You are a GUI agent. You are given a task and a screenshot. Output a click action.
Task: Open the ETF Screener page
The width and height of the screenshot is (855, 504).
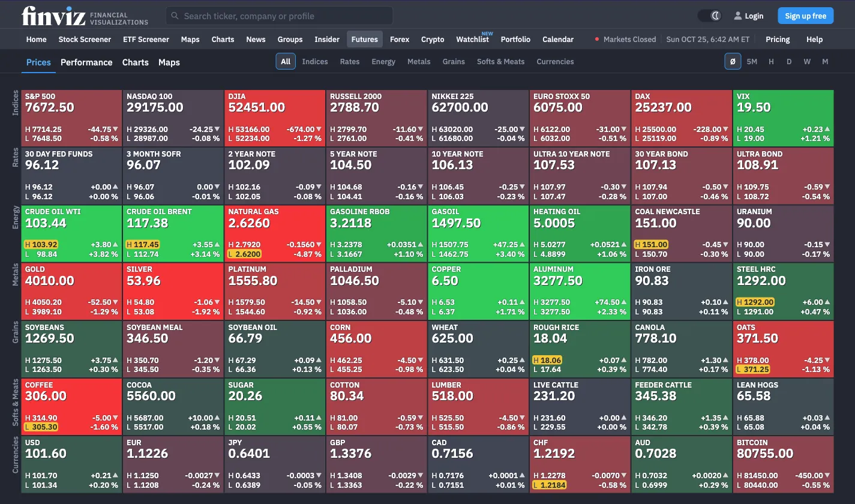(146, 40)
